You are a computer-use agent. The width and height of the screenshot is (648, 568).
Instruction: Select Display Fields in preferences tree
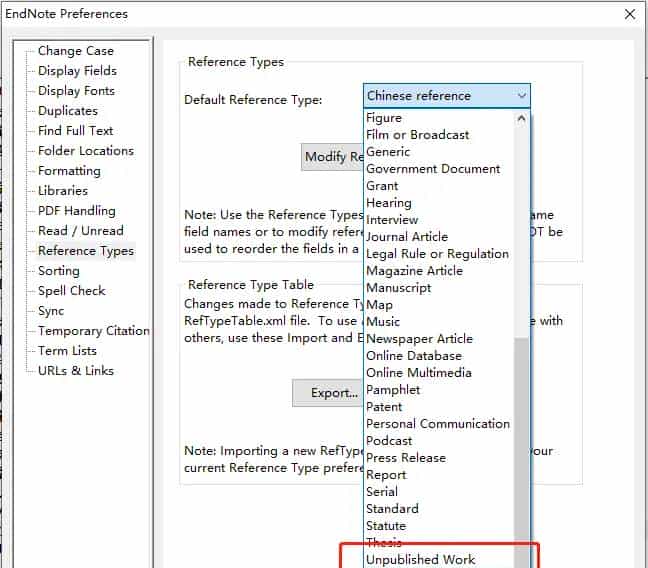point(77,71)
